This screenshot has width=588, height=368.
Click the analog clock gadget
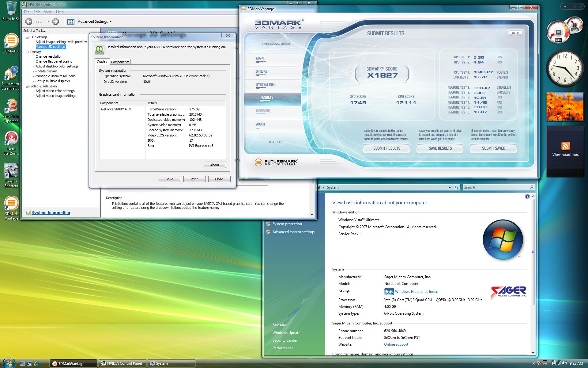coord(565,68)
